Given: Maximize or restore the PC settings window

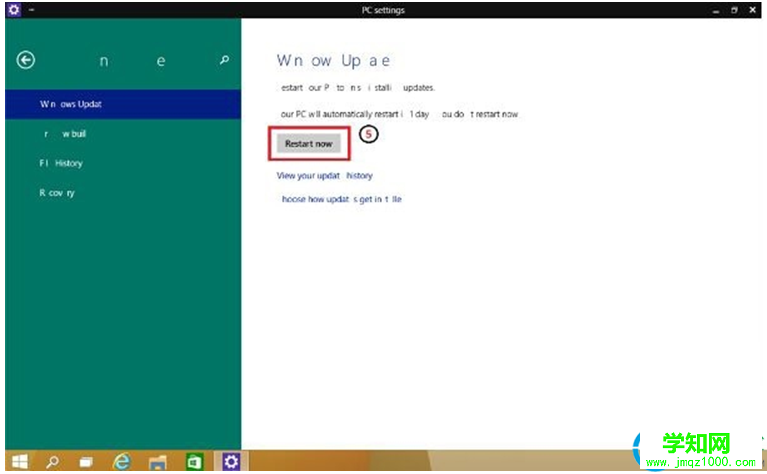Looking at the screenshot, I should coord(734,10).
